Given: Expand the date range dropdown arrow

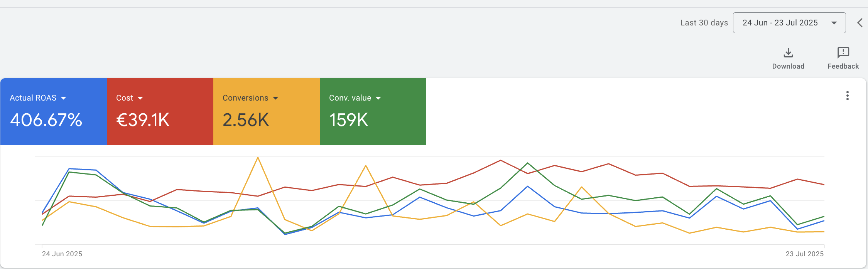Looking at the screenshot, I should (x=834, y=23).
